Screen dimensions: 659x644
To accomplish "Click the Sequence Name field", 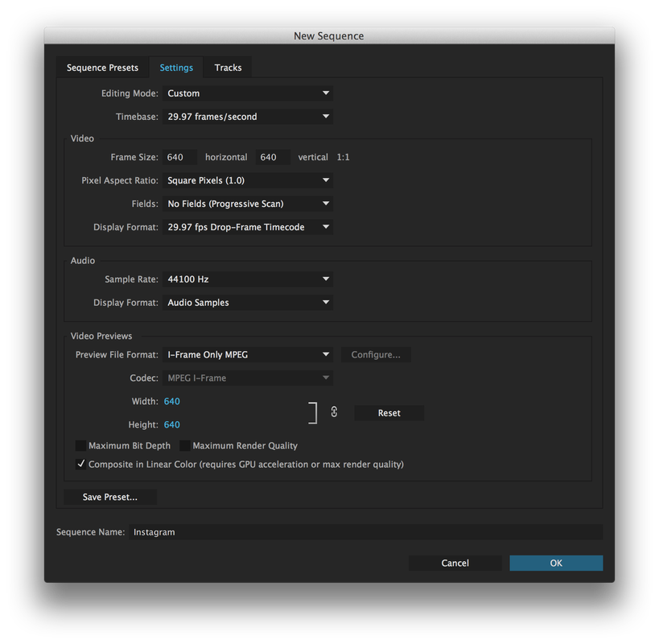I will coord(365,532).
